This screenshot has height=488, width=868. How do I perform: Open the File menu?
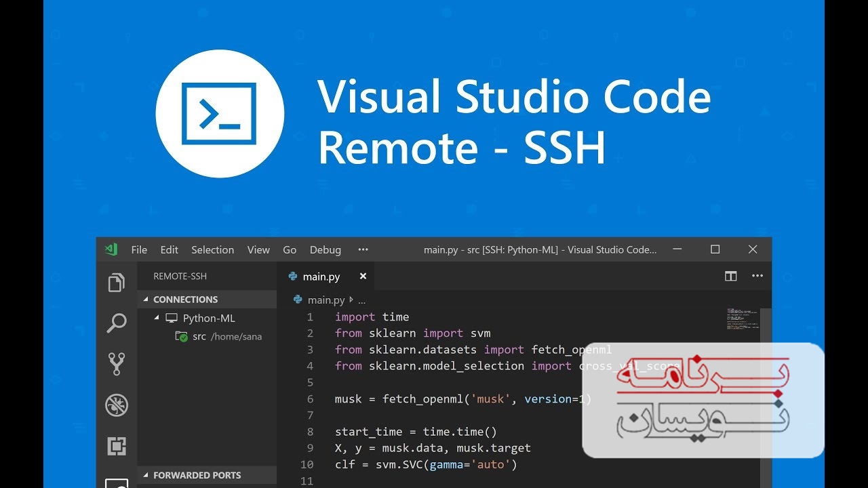click(x=139, y=249)
